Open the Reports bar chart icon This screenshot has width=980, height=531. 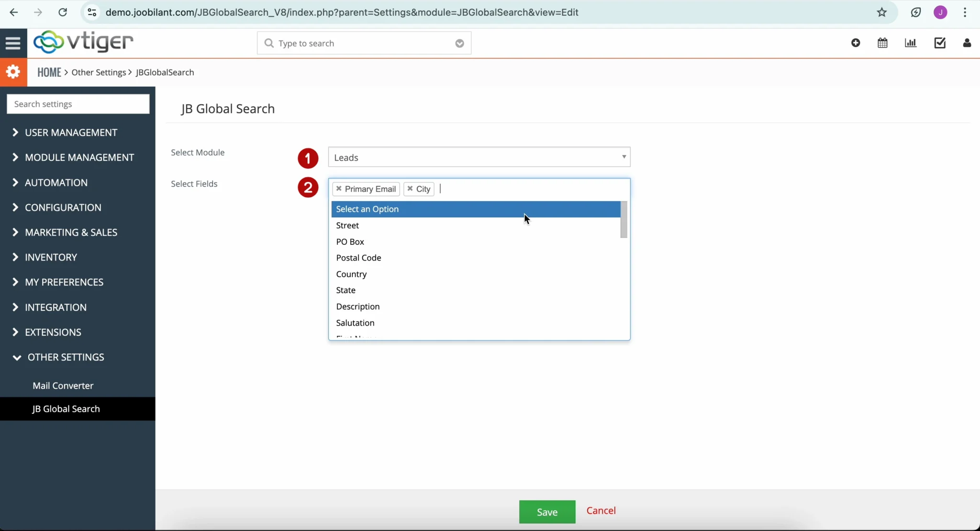pyautogui.click(x=911, y=43)
